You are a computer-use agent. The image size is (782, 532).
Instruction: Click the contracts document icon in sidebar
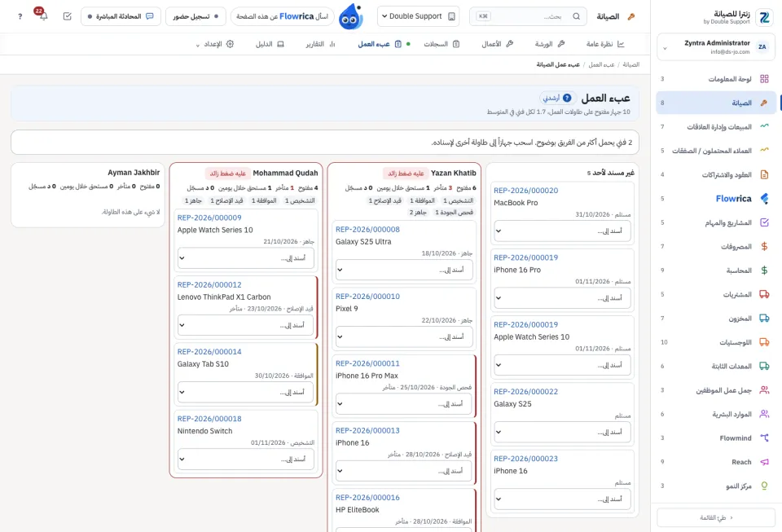764,174
